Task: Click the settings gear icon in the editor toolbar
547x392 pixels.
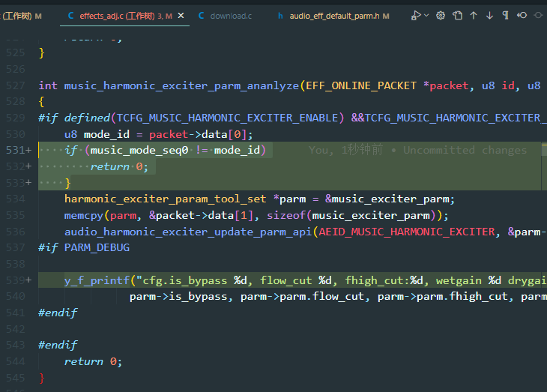Action: coord(441,15)
